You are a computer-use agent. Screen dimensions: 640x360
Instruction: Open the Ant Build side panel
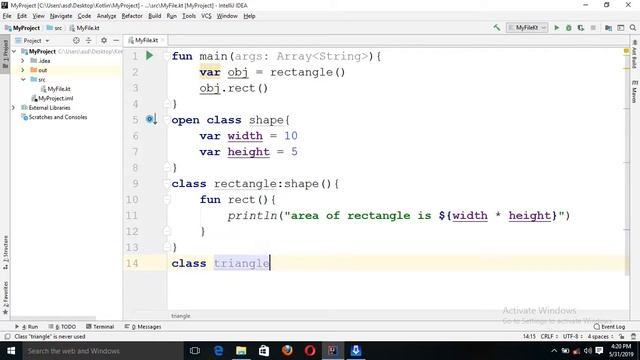tap(634, 54)
